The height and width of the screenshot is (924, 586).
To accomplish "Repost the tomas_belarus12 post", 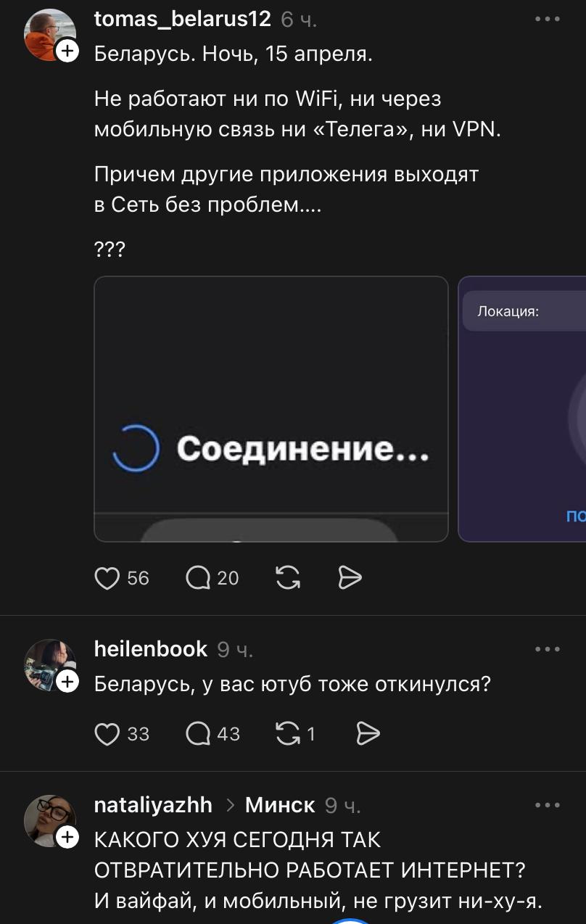I will pyautogui.click(x=289, y=578).
